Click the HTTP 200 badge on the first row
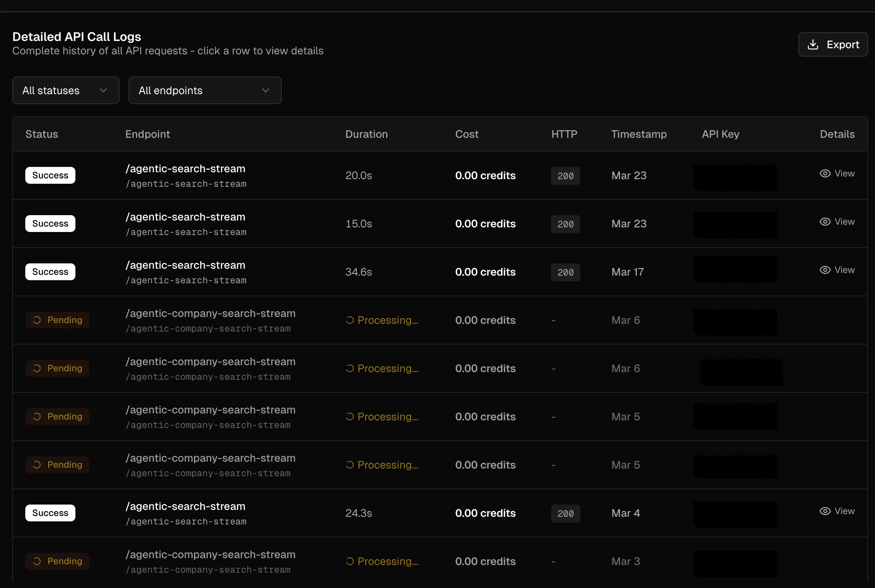This screenshot has width=875, height=588. (565, 176)
